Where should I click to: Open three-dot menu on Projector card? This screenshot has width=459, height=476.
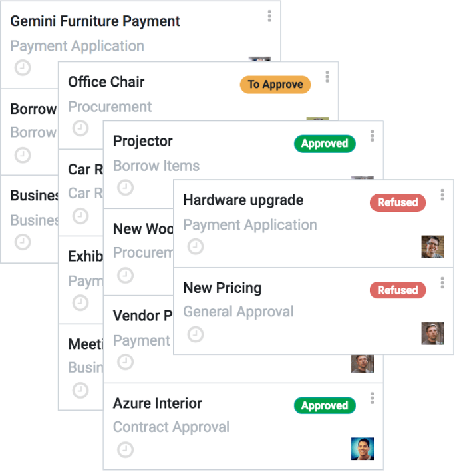click(372, 136)
